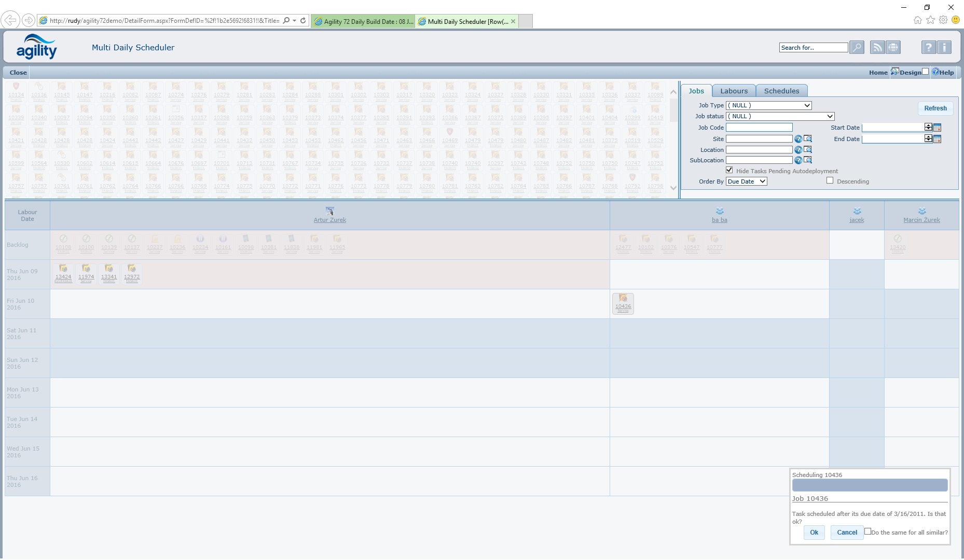The height and width of the screenshot is (560, 964).
Task: Expand the Job status dropdown
Action: click(780, 116)
